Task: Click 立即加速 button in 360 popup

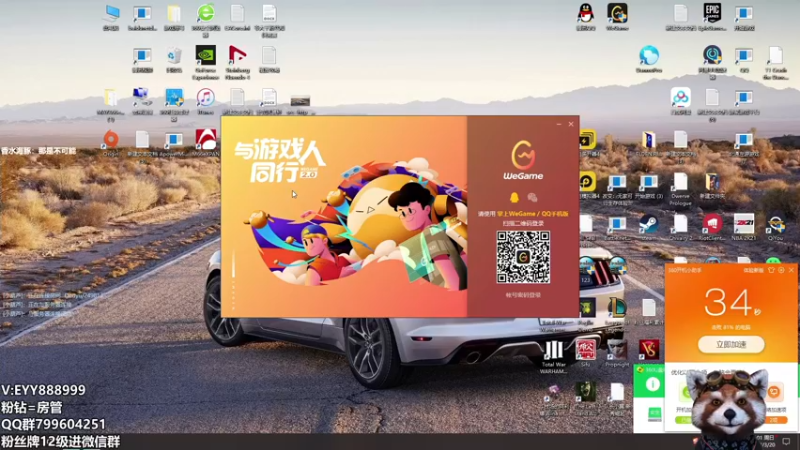Action: pyautogui.click(x=731, y=344)
